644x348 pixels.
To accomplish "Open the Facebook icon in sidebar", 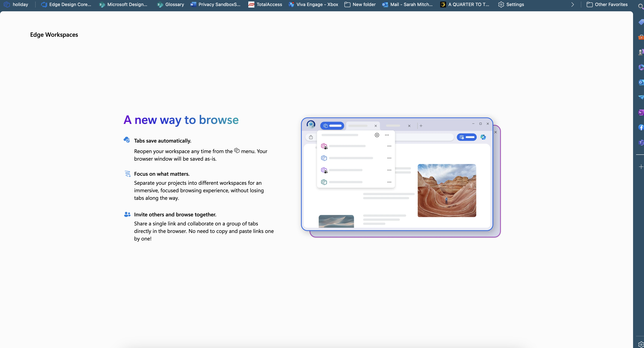I will point(641,127).
